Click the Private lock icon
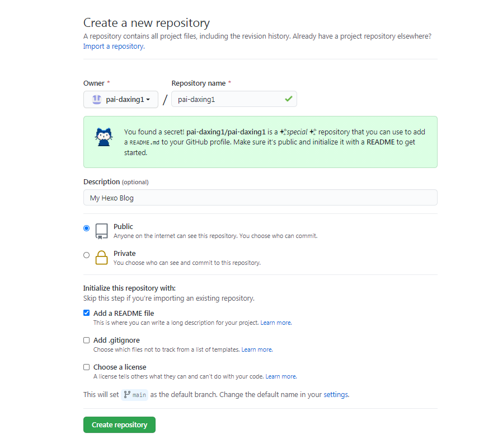Screen dimensions: 479x448 101,258
